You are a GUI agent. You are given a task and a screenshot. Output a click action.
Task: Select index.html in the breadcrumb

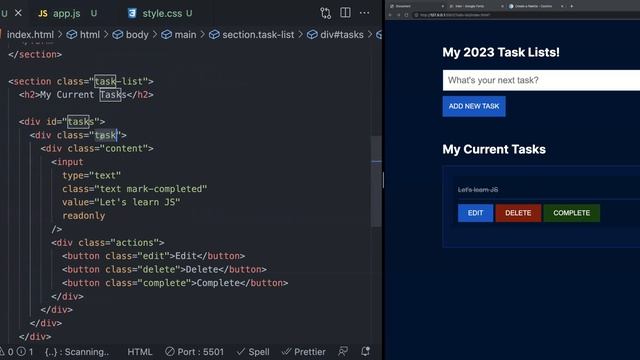click(30, 35)
